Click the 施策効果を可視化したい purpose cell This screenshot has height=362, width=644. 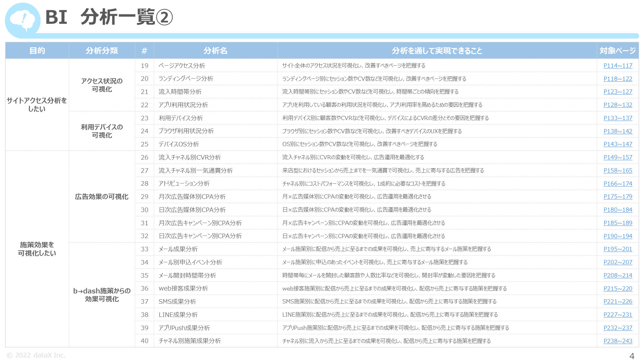(37, 249)
